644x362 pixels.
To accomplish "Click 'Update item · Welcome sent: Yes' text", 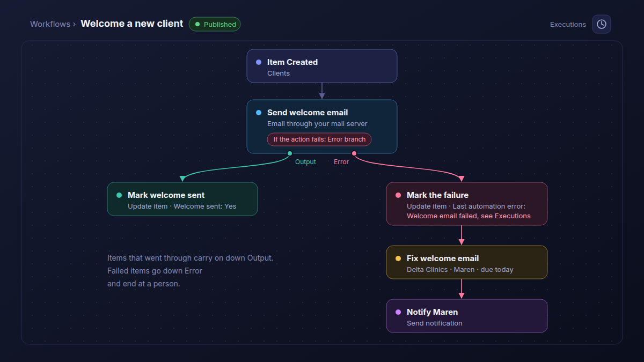I will pos(182,206).
